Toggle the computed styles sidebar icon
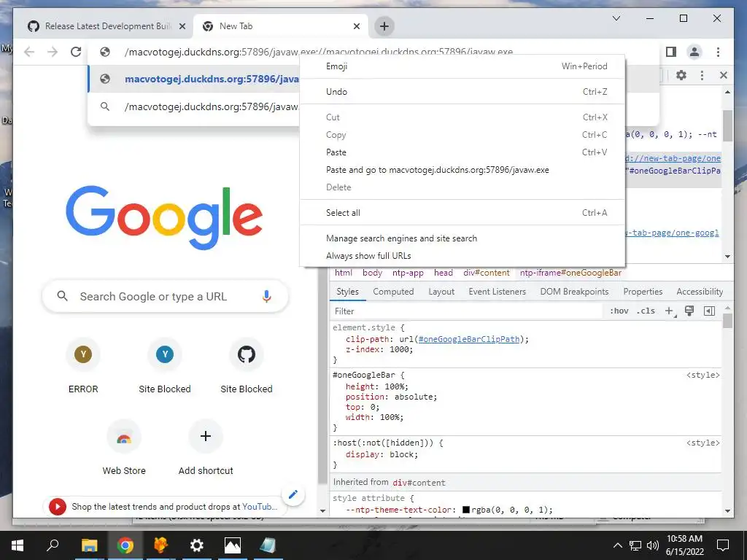The width and height of the screenshot is (747, 560). click(709, 311)
